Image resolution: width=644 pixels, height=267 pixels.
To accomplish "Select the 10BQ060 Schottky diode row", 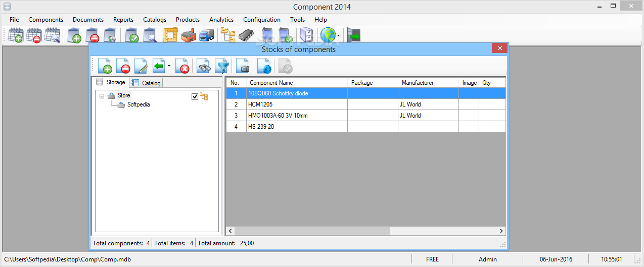I will tap(366, 93).
